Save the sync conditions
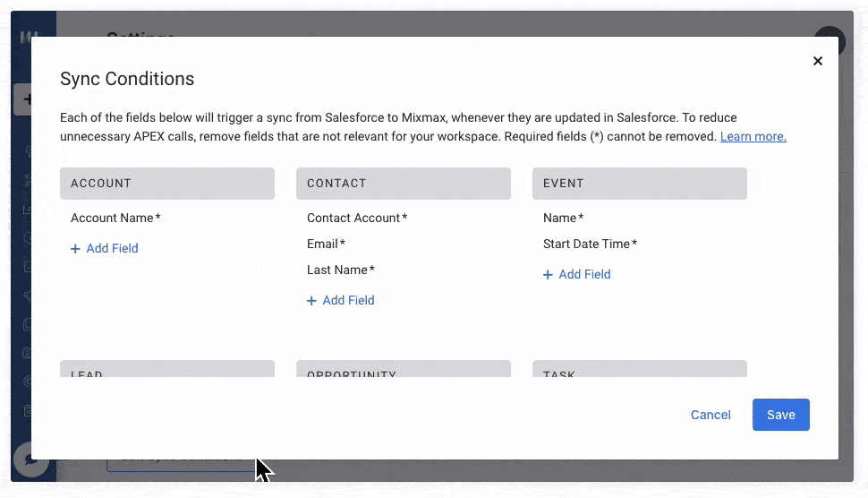Image resolution: width=868 pixels, height=498 pixels. coord(780,415)
